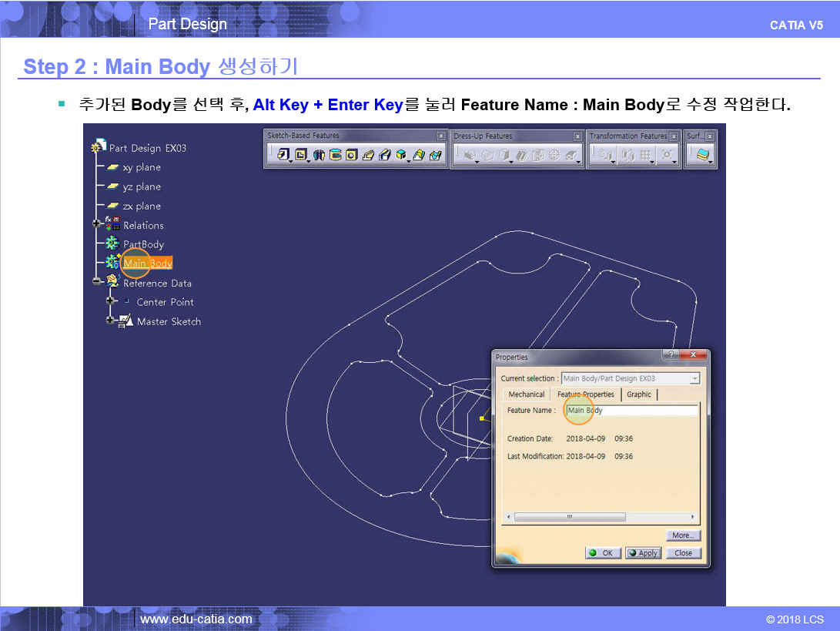Close the Dress-Up Features toolbar

[x=577, y=136]
